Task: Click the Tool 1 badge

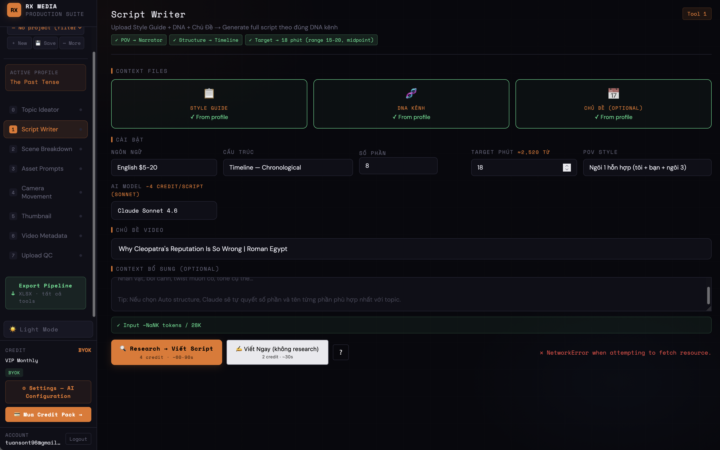Action: coord(697,14)
